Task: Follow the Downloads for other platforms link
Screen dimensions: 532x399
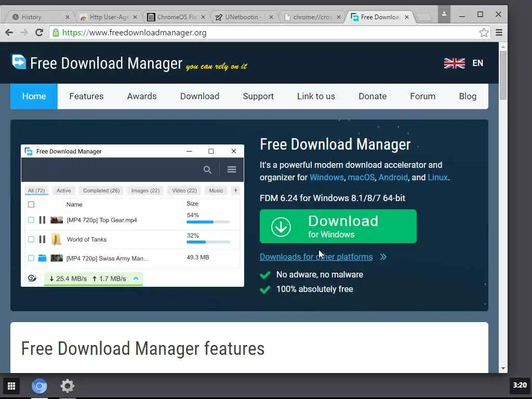Action: (x=316, y=257)
